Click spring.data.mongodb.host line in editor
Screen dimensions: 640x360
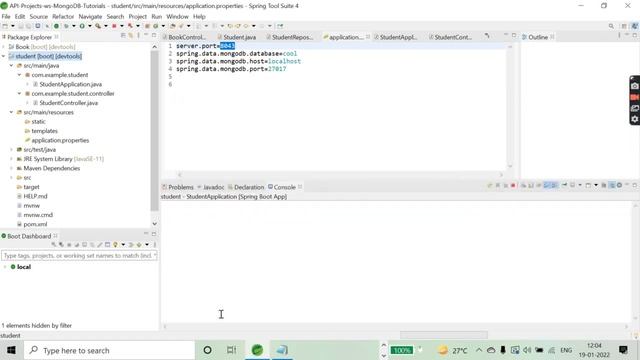point(238,61)
